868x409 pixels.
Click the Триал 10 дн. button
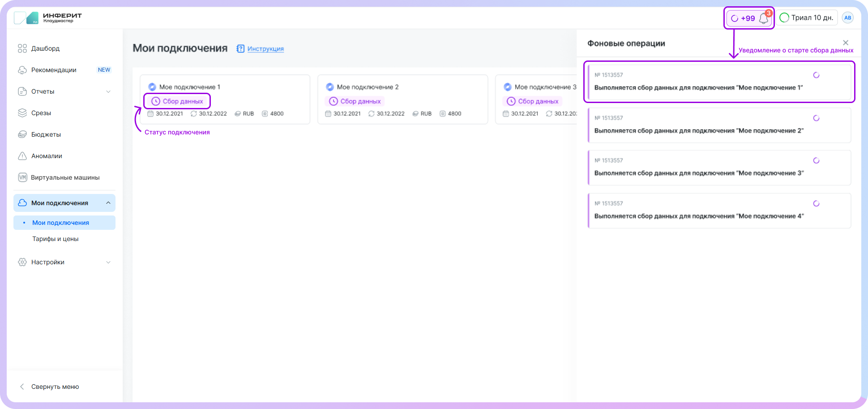(807, 18)
